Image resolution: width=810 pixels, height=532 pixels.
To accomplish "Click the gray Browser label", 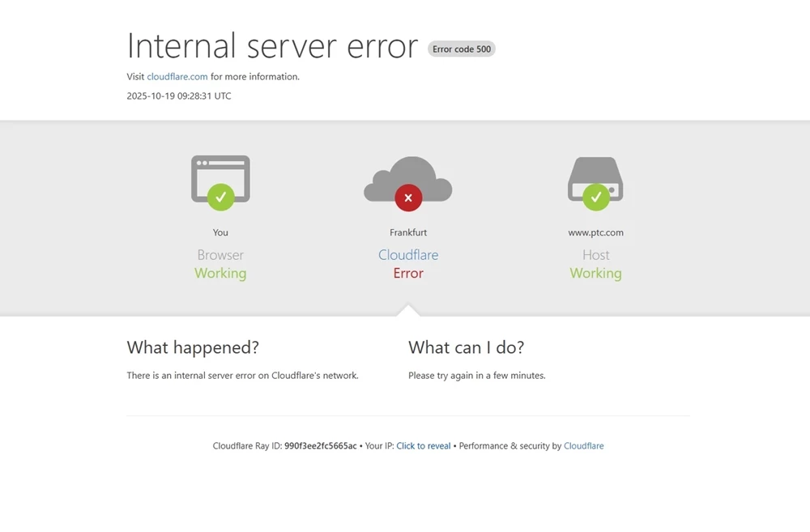I will tap(220, 254).
